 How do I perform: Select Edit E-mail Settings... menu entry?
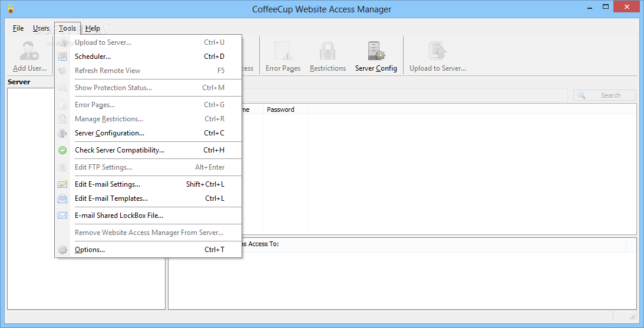148,184
